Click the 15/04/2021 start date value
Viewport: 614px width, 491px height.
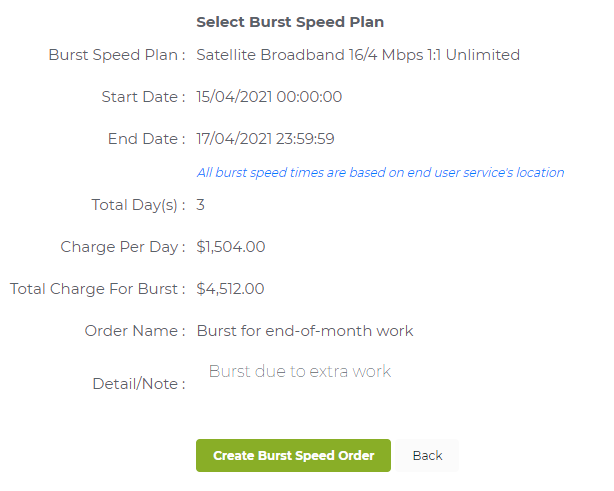click(x=269, y=97)
